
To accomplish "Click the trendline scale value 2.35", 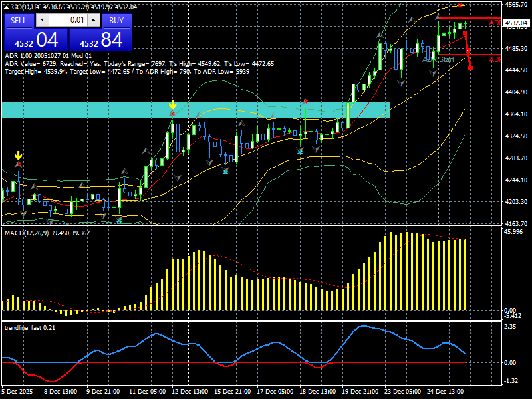I will (510, 326).
